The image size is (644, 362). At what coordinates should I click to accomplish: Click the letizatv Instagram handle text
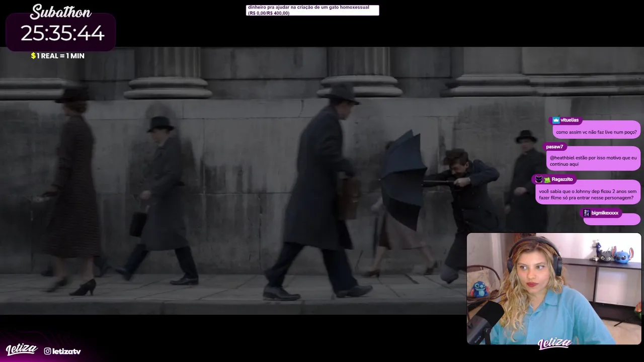pos(66,351)
